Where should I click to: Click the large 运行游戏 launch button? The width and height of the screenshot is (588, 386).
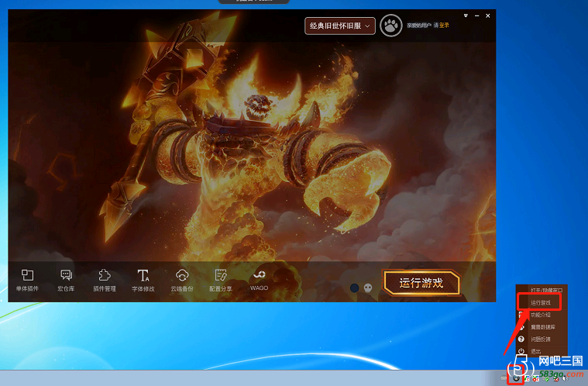(421, 283)
